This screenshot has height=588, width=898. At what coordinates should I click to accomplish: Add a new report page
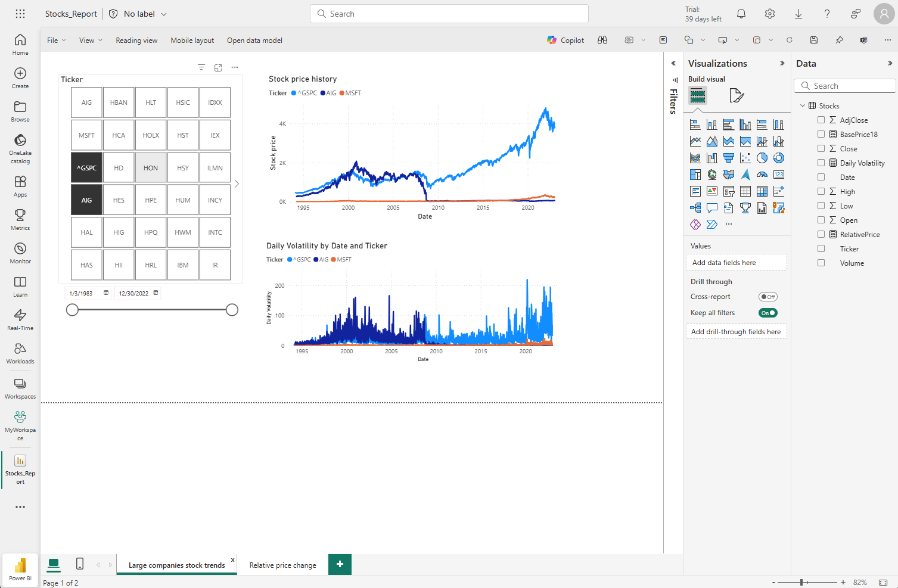(340, 564)
